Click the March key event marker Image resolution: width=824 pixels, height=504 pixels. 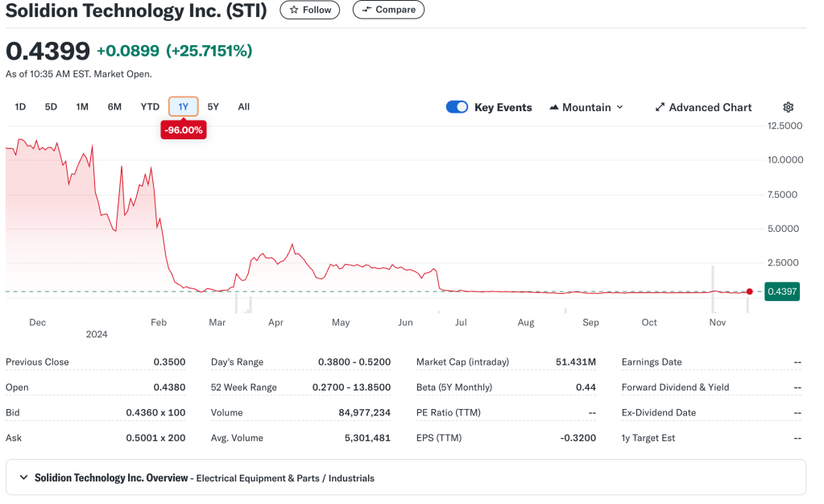(236, 304)
